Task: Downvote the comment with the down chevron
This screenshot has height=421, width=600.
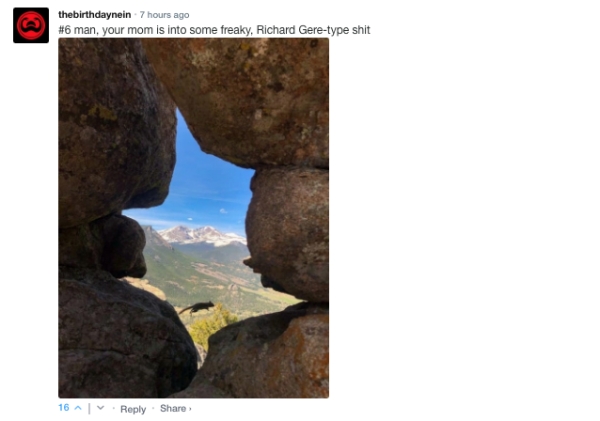Action: pyautogui.click(x=101, y=408)
